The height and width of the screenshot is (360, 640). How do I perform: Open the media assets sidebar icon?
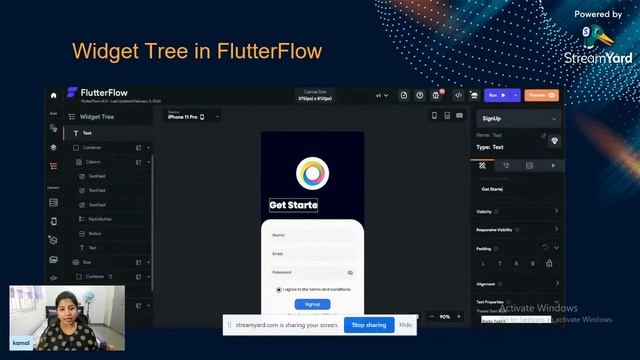[53, 259]
